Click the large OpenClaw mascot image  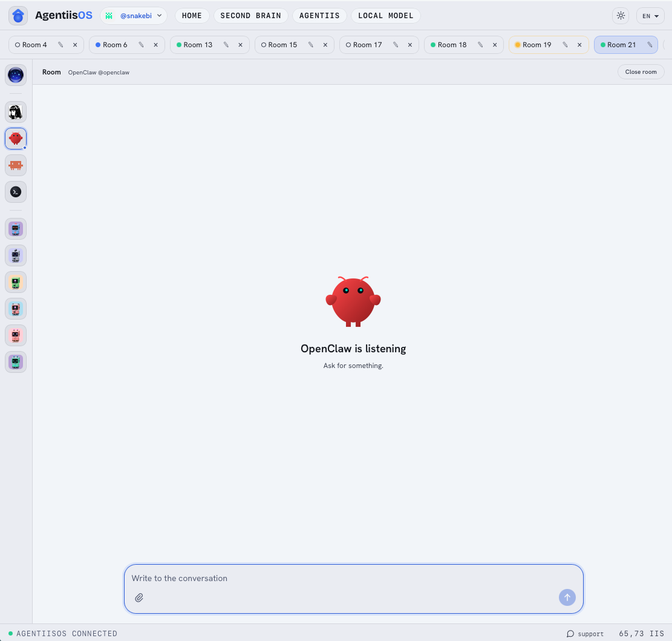[353, 301]
